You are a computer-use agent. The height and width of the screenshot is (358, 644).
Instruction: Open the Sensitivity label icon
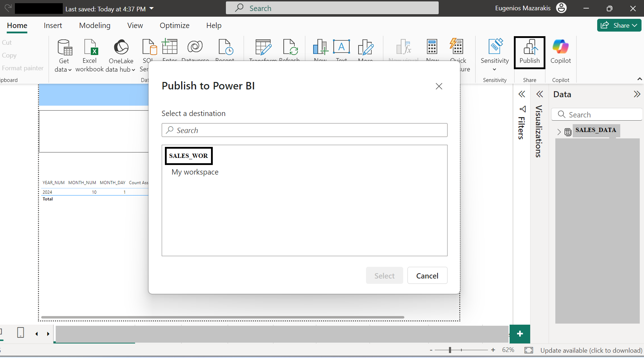495,47
